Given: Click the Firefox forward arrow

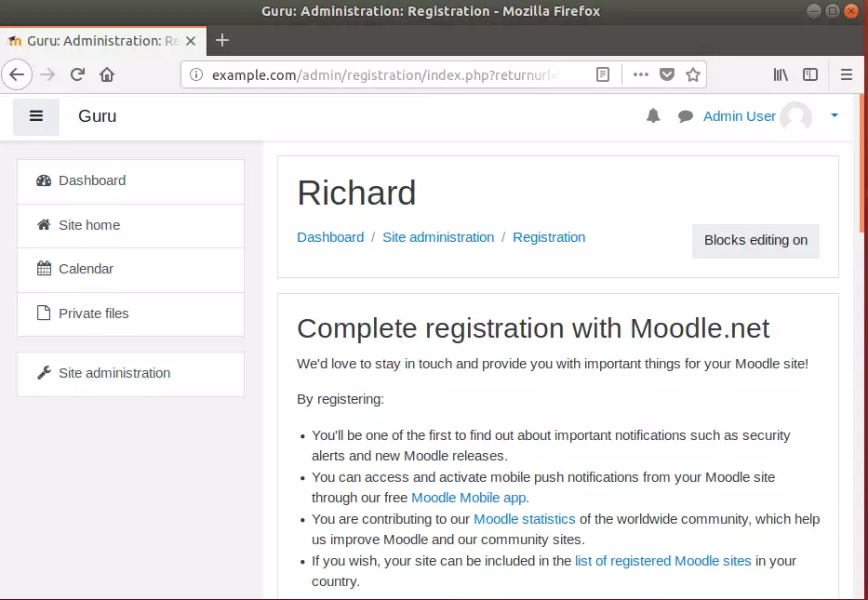Looking at the screenshot, I should (47, 74).
